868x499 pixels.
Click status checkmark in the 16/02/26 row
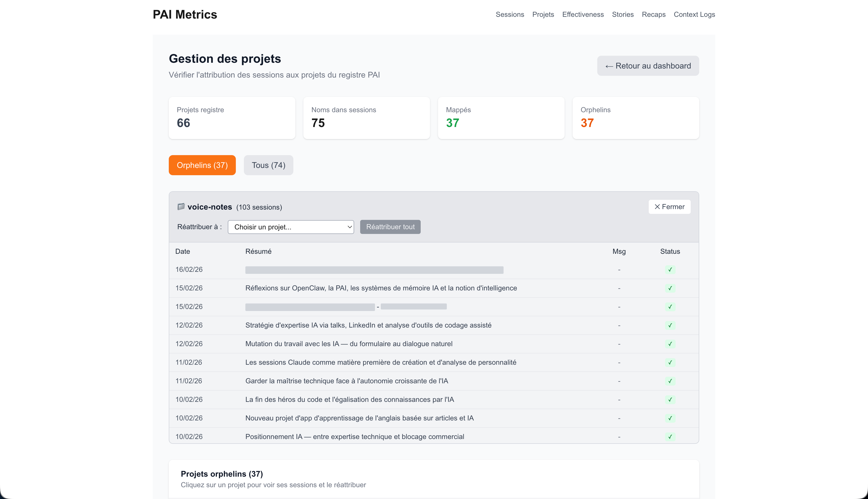click(x=670, y=270)
